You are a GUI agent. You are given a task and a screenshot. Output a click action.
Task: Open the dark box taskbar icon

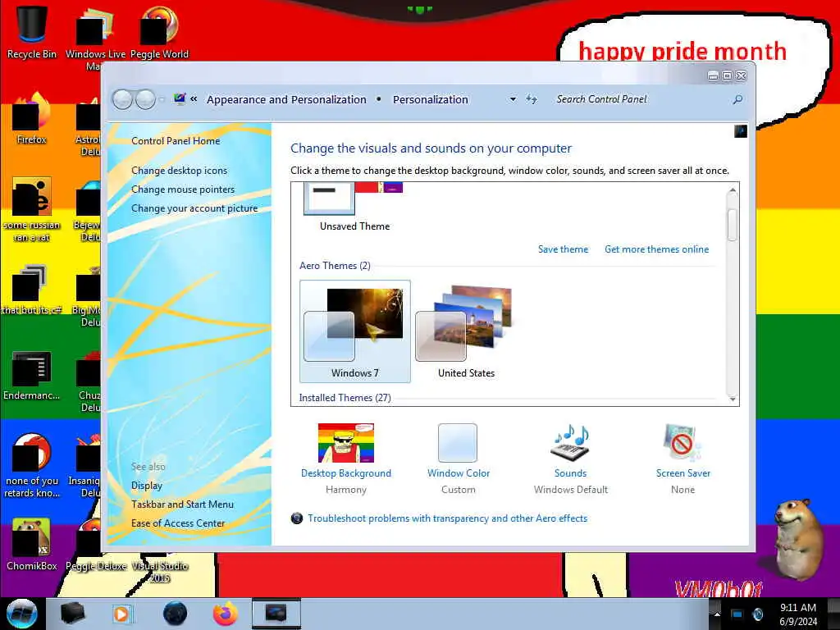(72, 614)
